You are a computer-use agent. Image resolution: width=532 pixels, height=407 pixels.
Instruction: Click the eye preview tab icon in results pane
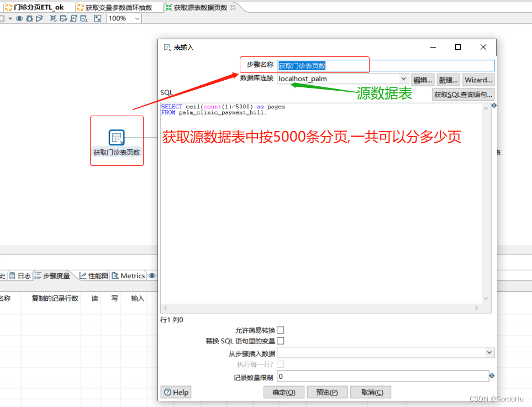pos(152,276)
